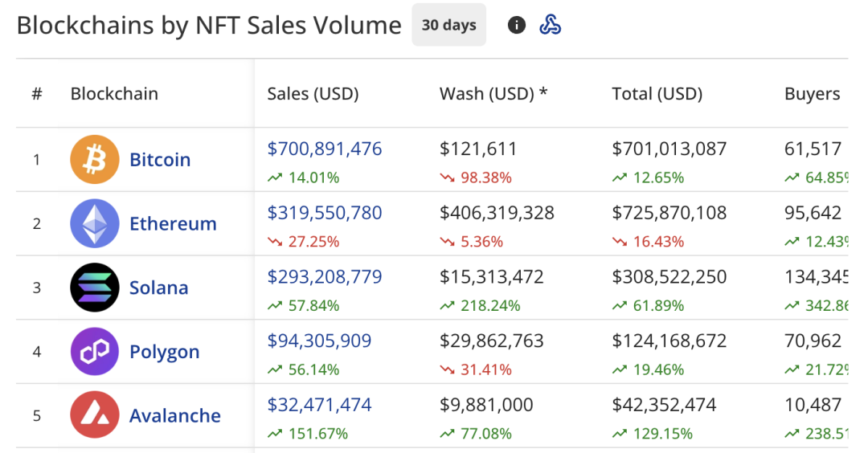The width and height of the screenshot is (868, 453).
Task: Click the Bitcoin logo icon
Action: click(94, 159)
